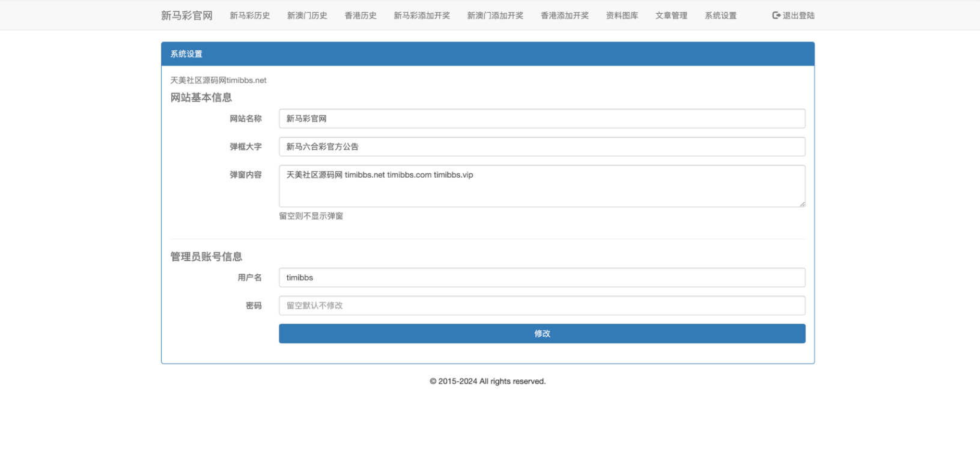The height and width of the screenshot is (455, 980).
Task: Open 新马彩添加开奖 page
Action: point(422,16)
